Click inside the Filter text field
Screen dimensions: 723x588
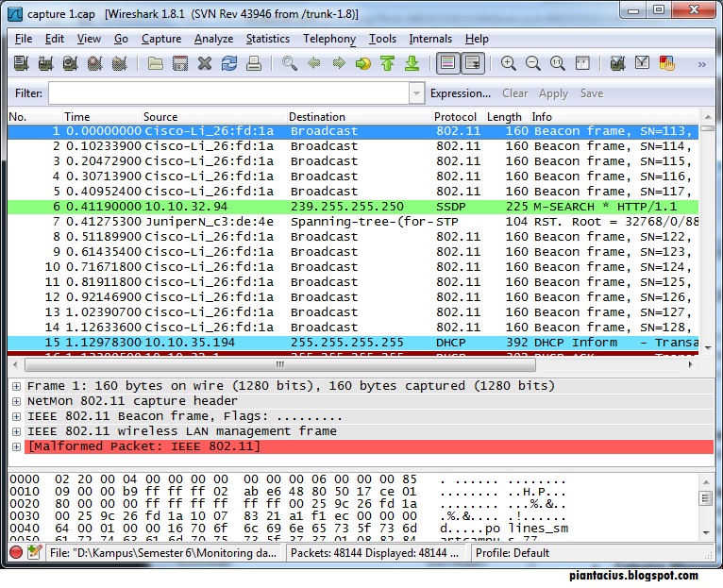click(227, 93)
